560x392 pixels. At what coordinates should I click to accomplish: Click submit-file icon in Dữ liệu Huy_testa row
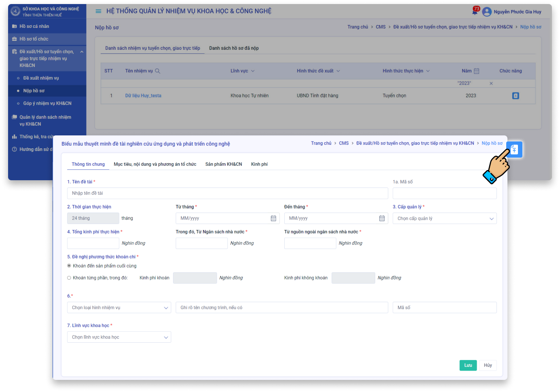(516, 96)
